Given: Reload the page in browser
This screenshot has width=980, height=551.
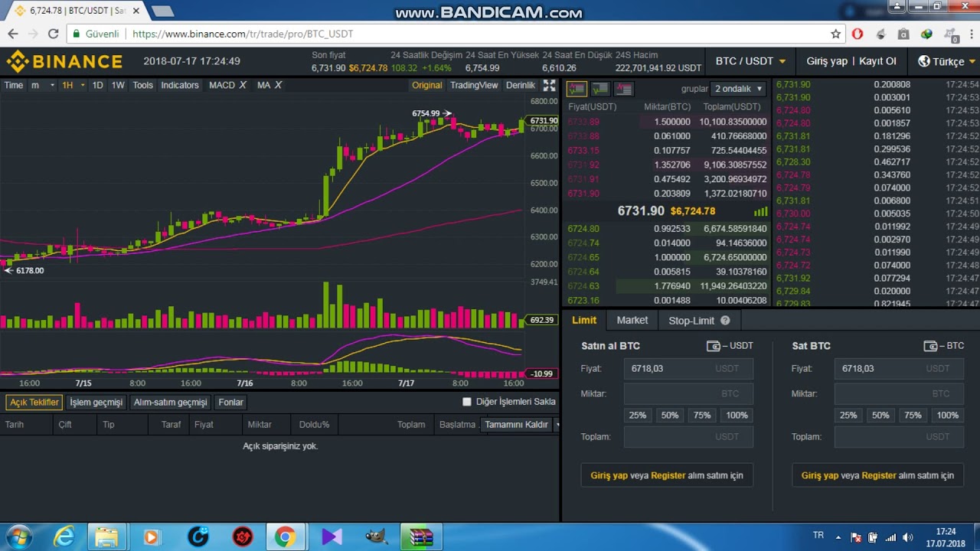Looking at the screenshot, I should [x=53, y=34].
